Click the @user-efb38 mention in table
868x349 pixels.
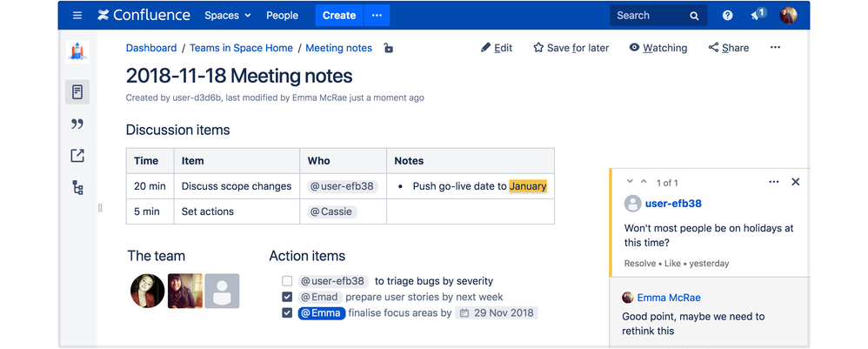(x=343, y=186)
